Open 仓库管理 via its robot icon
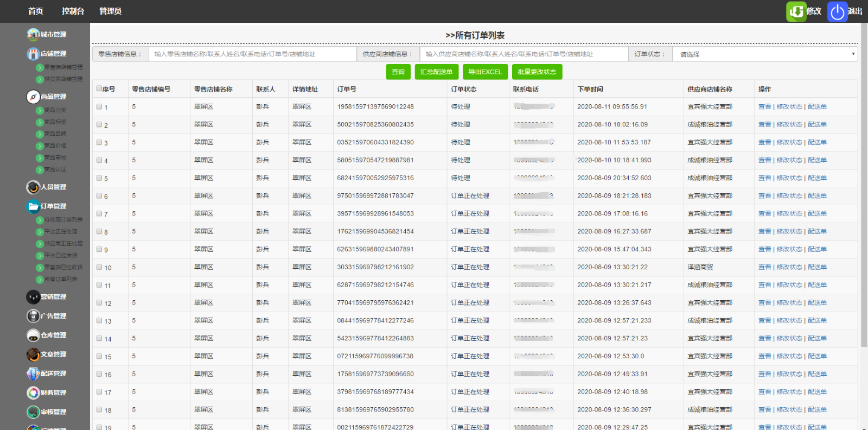 point(33,335)
